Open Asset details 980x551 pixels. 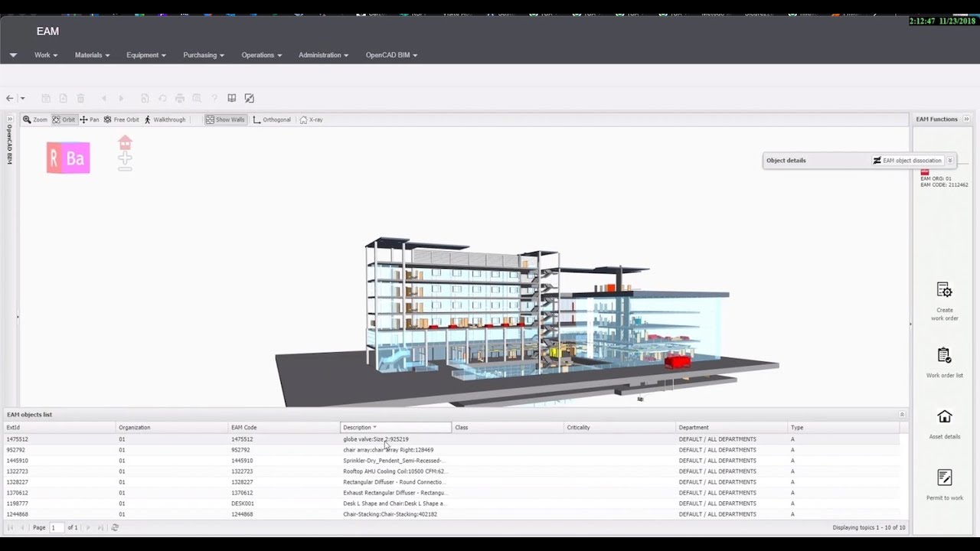[945, 425]
